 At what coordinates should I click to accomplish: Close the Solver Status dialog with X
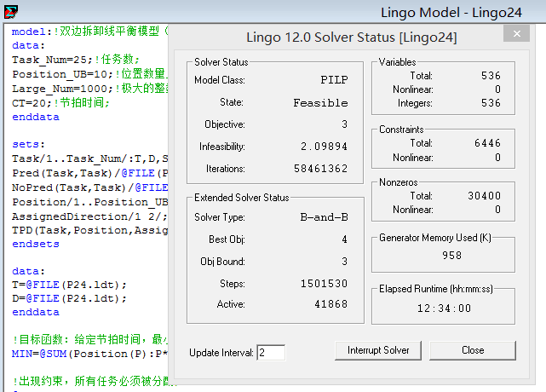click(515, 34)
